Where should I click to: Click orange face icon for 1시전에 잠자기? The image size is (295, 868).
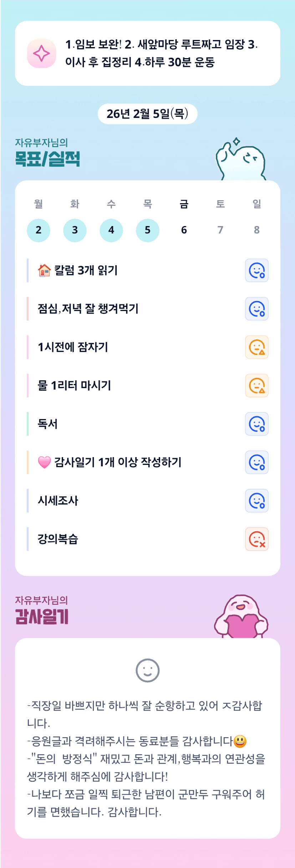[256, 347]
